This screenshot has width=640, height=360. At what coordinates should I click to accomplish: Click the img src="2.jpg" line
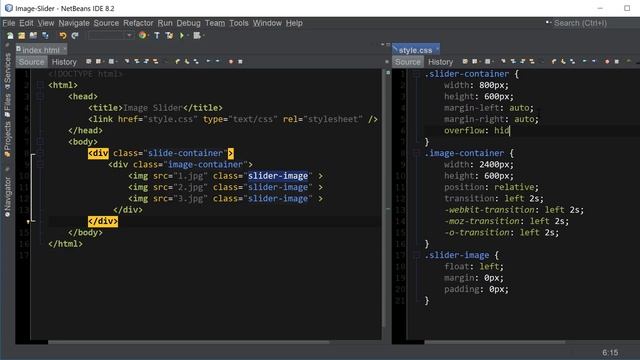coord(225,187)
